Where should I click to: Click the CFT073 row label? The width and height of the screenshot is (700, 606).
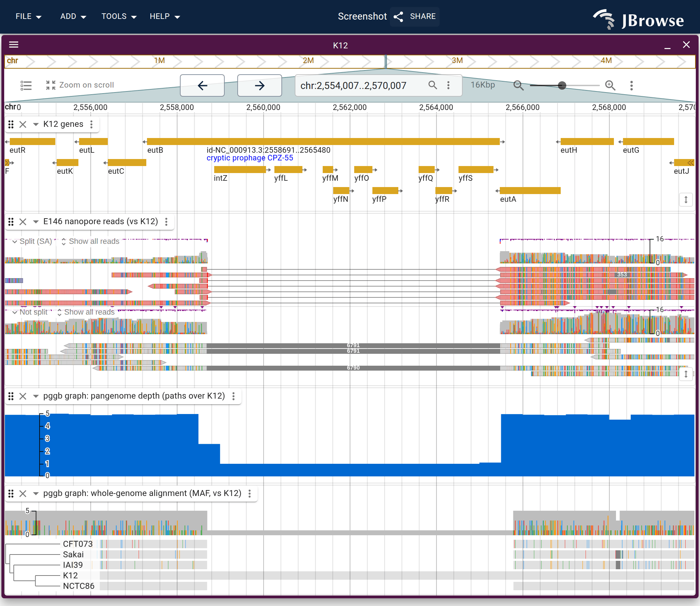click(78, 544)
